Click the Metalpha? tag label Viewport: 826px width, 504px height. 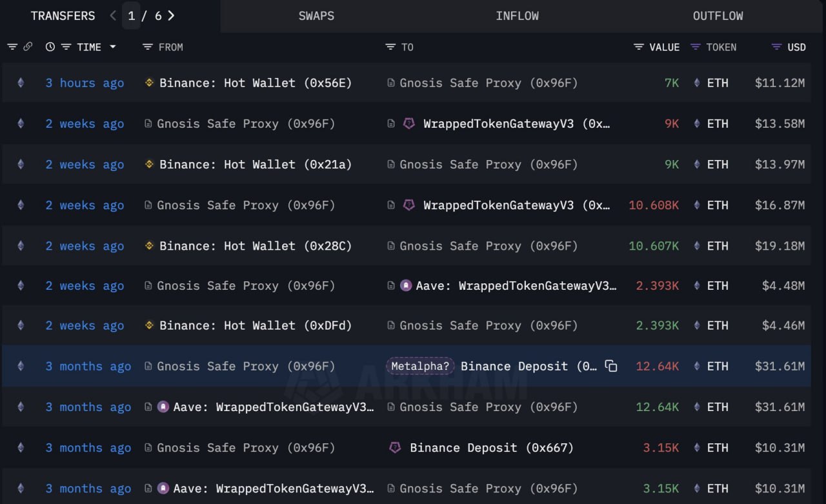coord(420,366)
